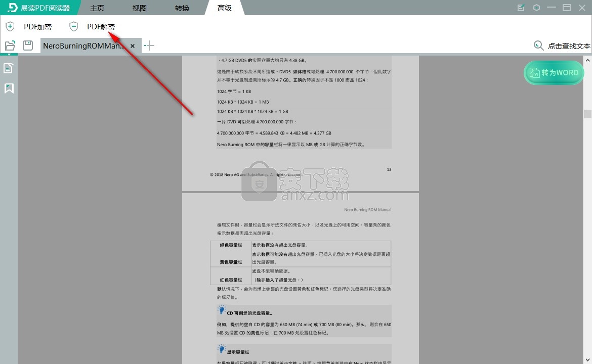Click the text '1024 字节 = 1 KB'

point(234,92)
